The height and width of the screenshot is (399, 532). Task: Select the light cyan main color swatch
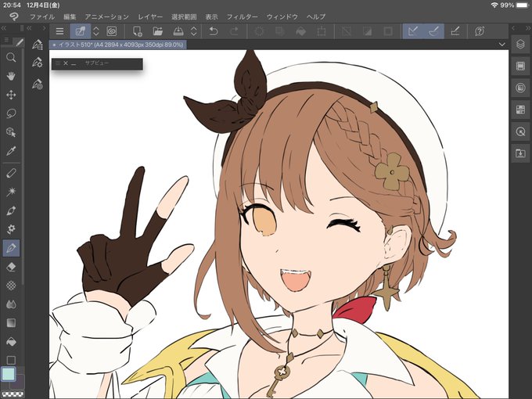[x=8, y=374]
